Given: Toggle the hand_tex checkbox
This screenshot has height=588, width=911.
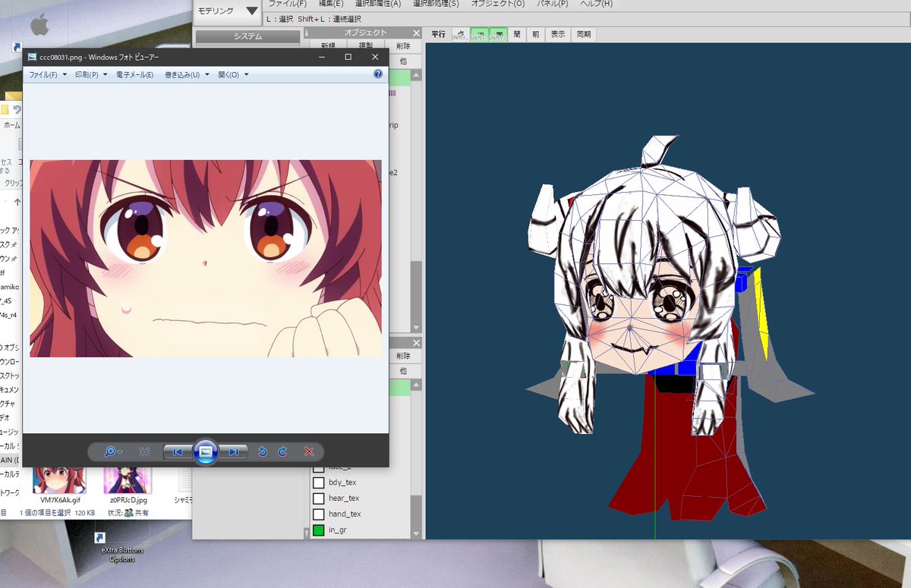Looking at the screenshot, I should click(319, 514).
